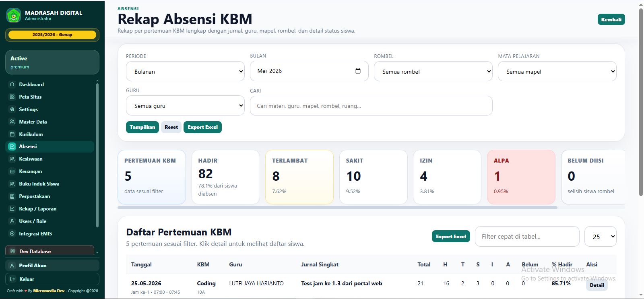
Task: Click the Bulan field showing Mei 2026
Action: pos(309,71)
